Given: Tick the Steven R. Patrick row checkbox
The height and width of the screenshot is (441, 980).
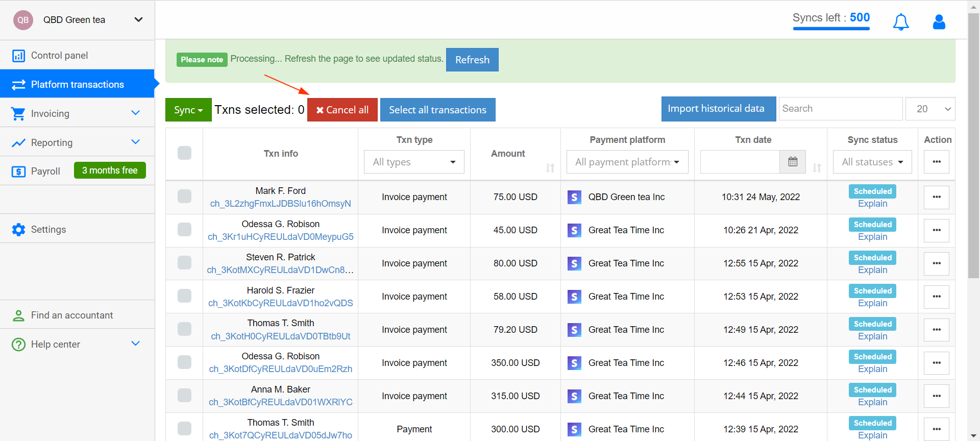Looking at the screenshot, I should pos(184,263).
